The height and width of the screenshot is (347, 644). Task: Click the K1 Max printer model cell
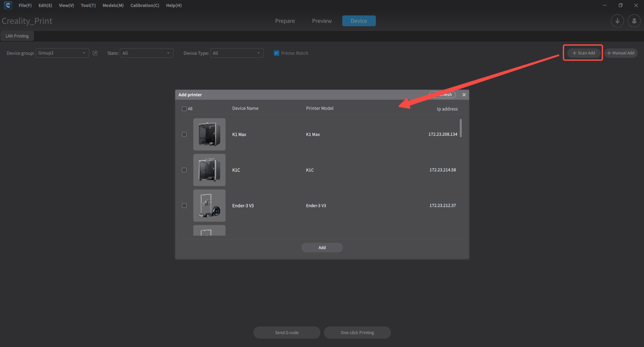313,134
